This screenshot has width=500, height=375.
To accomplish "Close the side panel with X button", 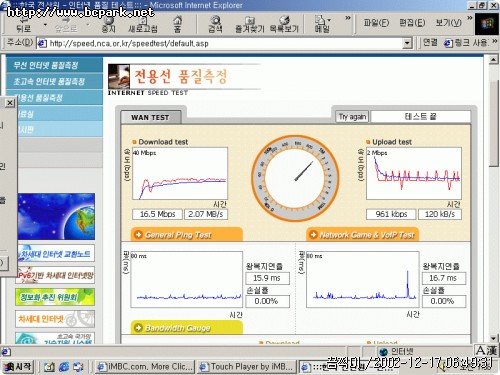I will [x=10, y=103].
